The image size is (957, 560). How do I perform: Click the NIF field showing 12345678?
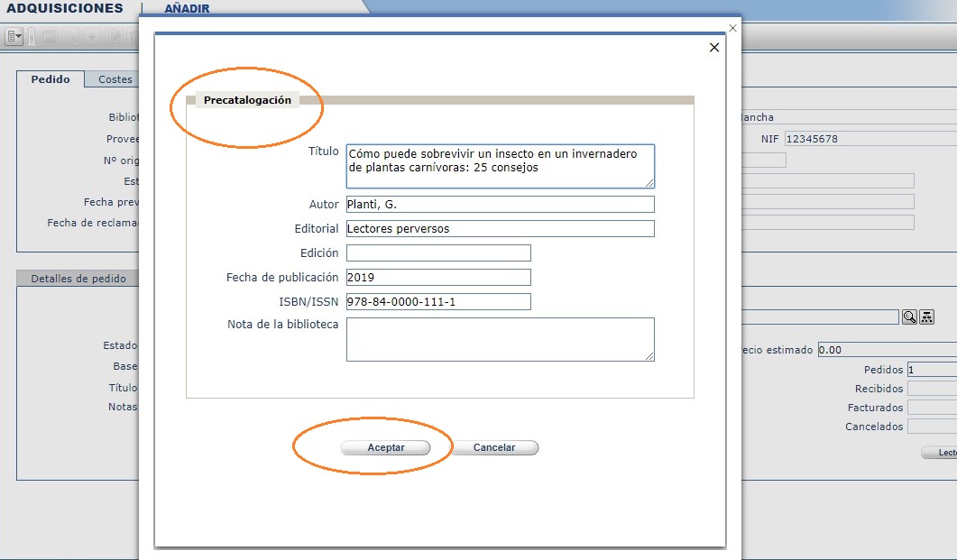pos(870,139)
